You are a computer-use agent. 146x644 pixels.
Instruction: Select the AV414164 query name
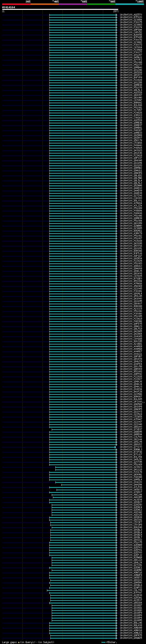pos(8,7)
